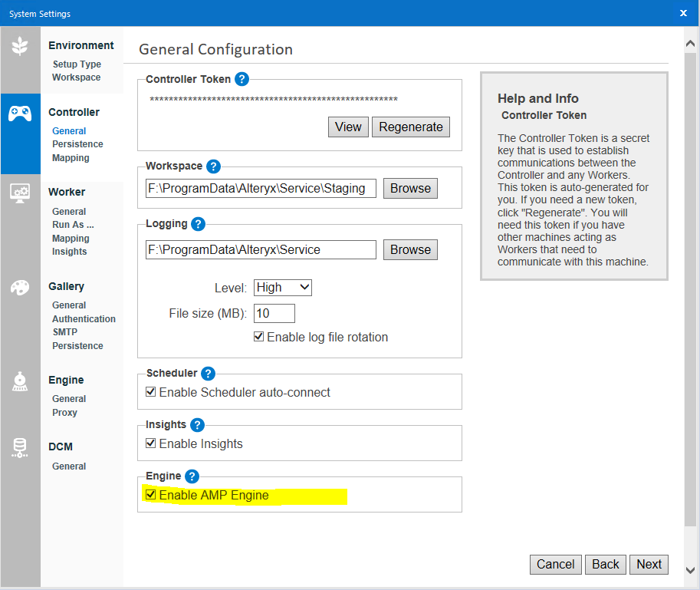
Task: Select Persistence under Controller
Action: (x=77, y=144)
